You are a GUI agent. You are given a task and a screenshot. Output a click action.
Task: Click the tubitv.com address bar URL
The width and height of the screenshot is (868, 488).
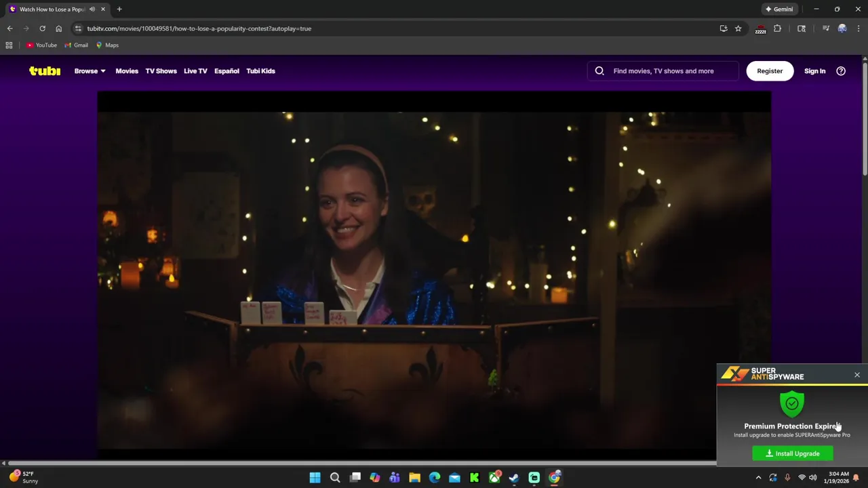[199, 28]
